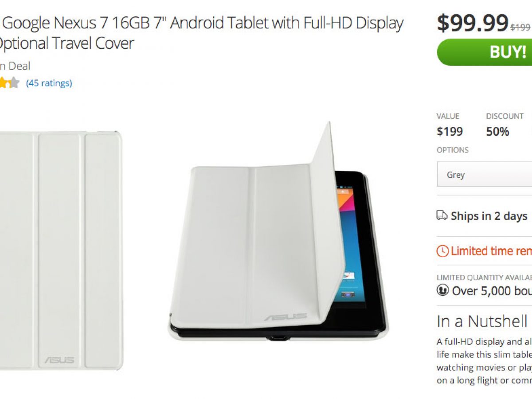Screen dimensions: 532x399
Task: Click the Limited time remaining notice
Action: click(491, 251)
